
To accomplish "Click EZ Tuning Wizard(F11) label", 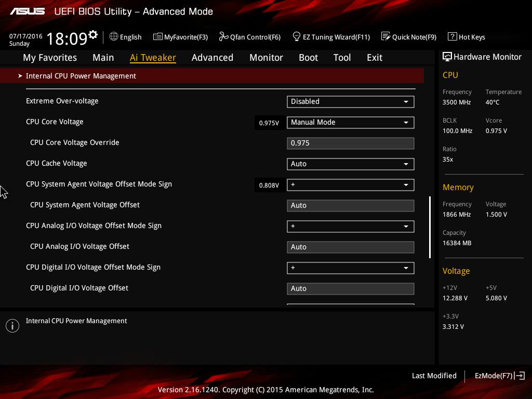I will coord(336,37).
